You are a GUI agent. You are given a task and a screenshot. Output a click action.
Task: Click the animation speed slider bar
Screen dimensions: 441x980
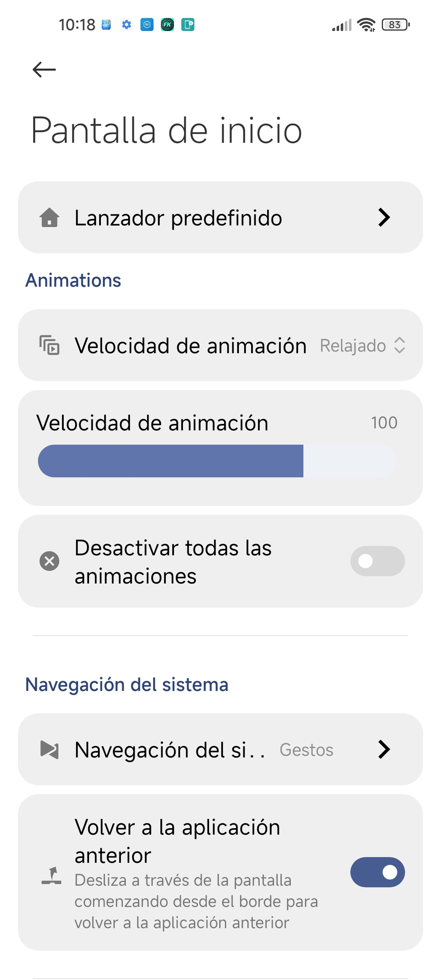tap(216, 461)
